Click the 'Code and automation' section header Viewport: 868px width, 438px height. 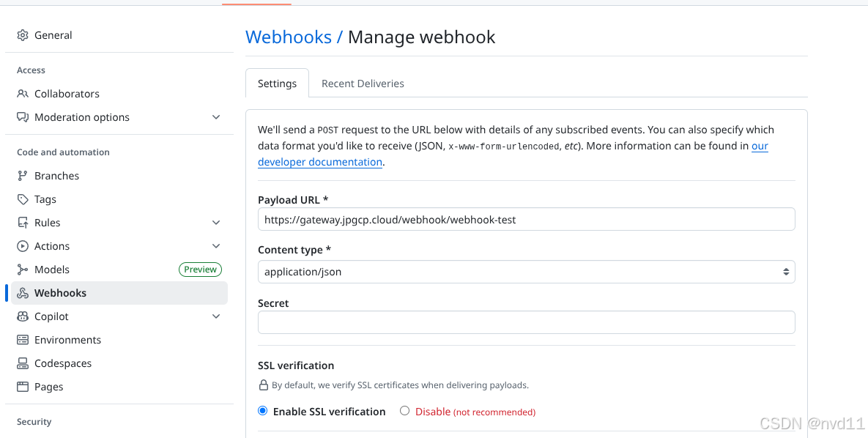click(63, 152)
